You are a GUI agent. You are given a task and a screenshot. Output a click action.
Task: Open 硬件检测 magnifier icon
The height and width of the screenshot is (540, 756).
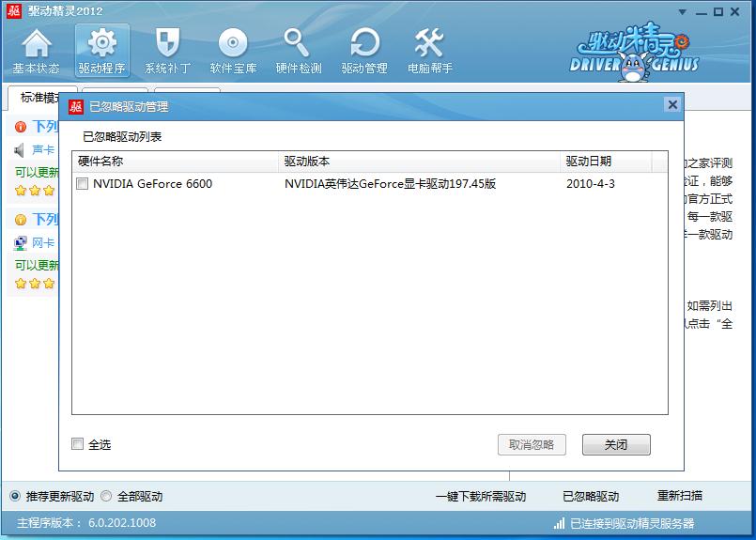[299, 51]
